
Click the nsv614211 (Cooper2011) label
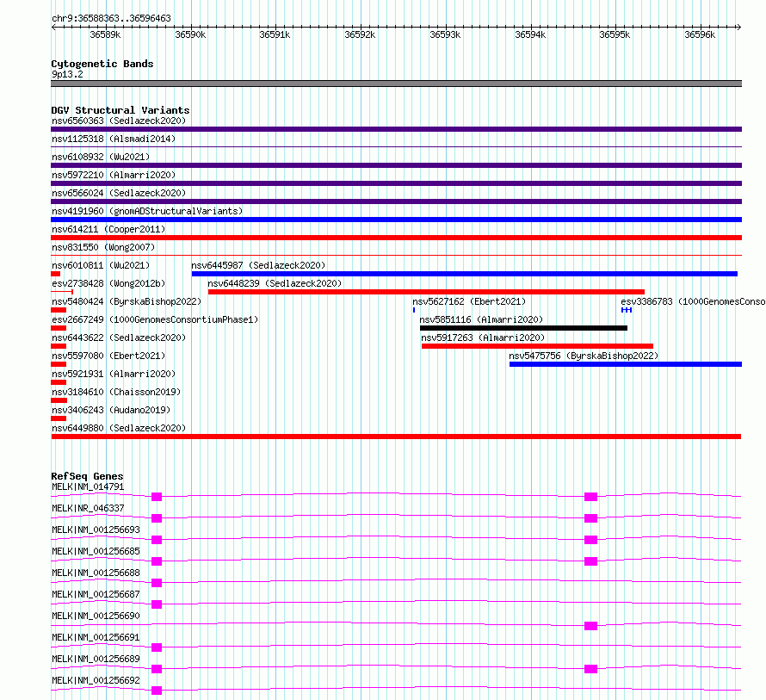(x=108, y=229)
